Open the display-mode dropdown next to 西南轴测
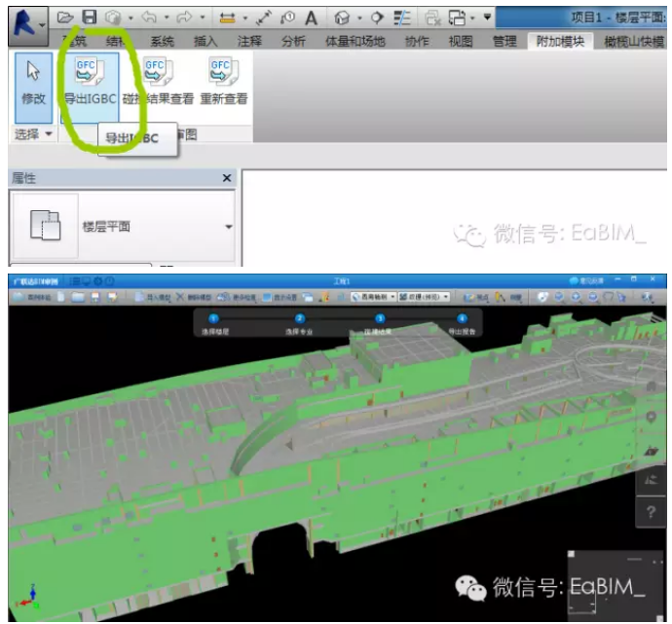Image resolution: width=672 pixels, height=624 pixels. click(424, 297)
